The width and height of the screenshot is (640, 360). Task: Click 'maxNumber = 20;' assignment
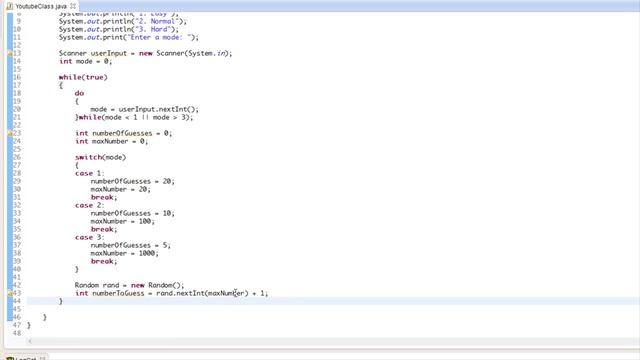pos(120,189)
